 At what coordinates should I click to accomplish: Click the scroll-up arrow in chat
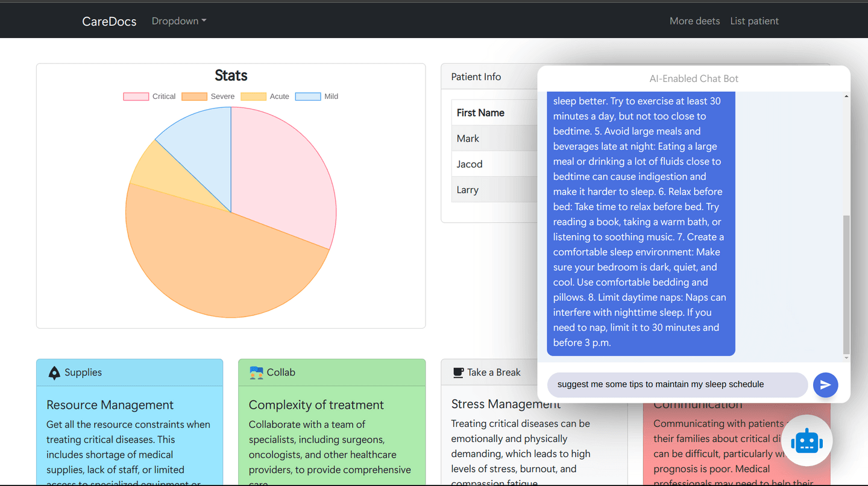pos(846,96)
